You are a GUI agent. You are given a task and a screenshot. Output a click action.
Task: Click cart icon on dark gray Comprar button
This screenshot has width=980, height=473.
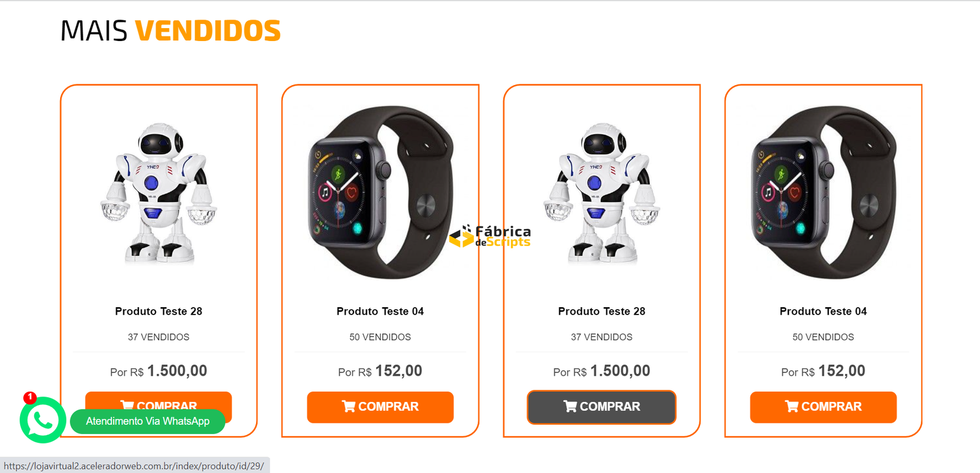[570, 406]
